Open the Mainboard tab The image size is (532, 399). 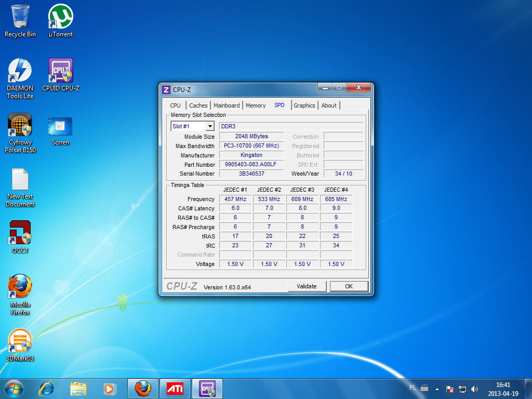point(227,105)
